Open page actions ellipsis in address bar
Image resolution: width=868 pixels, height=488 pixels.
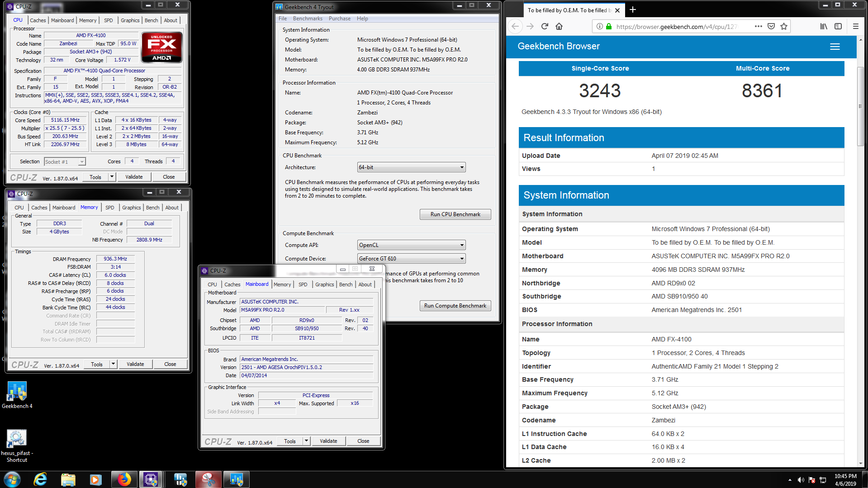coord(759,26)
